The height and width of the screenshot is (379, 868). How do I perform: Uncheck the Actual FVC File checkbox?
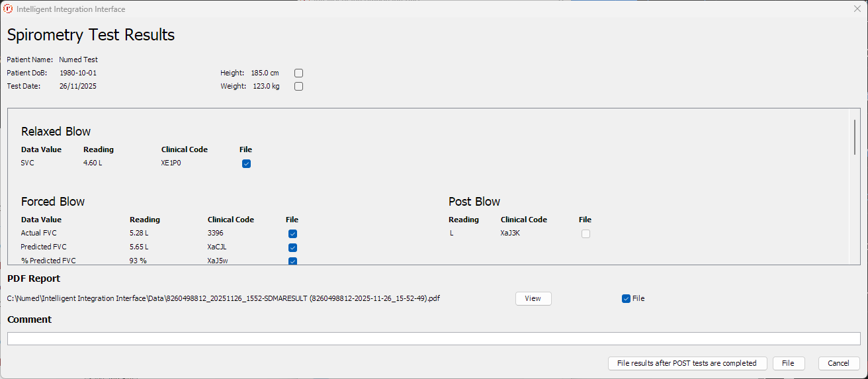[292, 233]
